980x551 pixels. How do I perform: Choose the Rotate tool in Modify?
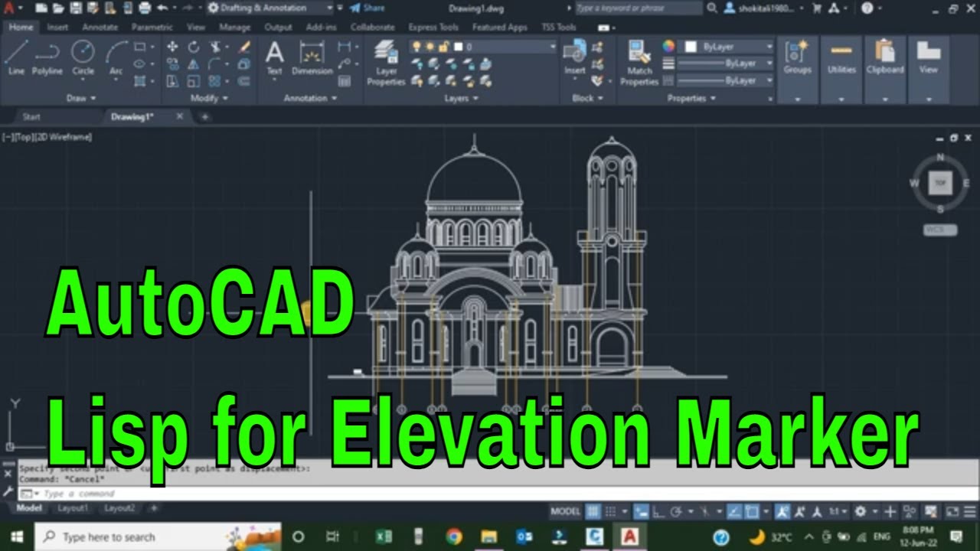click(194, 47)
